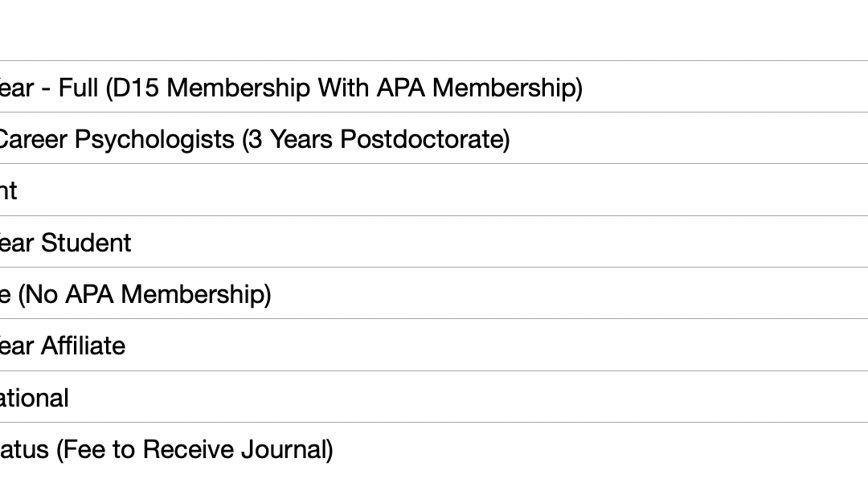Choose the No APA Membership option

click(135, 294)
